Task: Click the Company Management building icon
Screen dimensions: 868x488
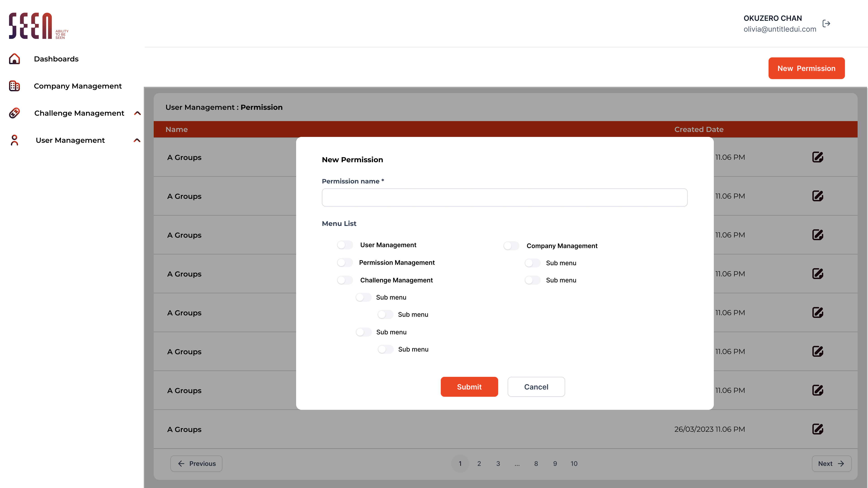Action: (x=14, y=86)
